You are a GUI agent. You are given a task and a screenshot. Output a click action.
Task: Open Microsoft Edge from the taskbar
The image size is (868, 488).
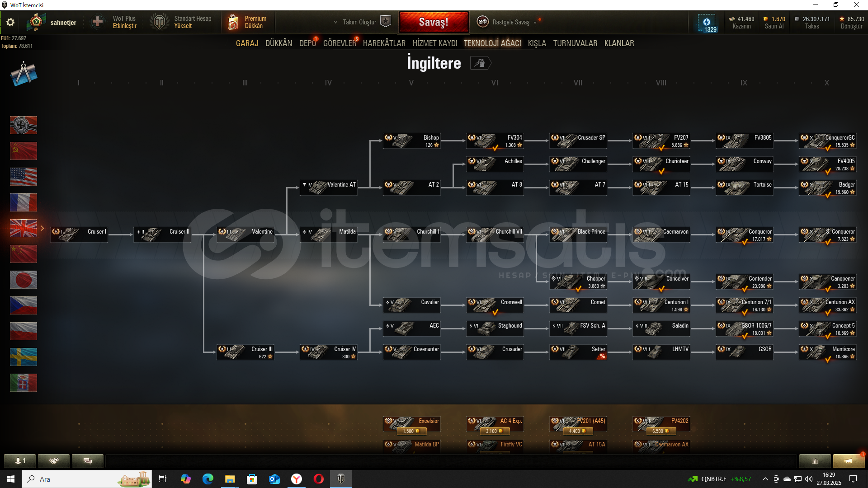tap(208, 479)
